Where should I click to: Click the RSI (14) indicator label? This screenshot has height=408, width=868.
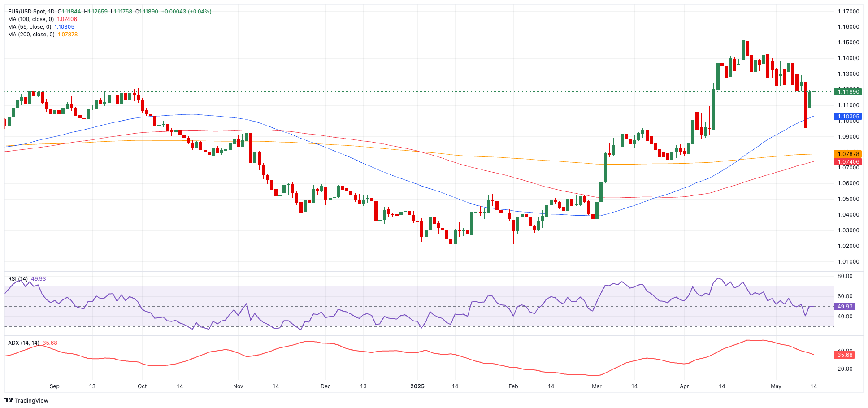tap(18, 279)
